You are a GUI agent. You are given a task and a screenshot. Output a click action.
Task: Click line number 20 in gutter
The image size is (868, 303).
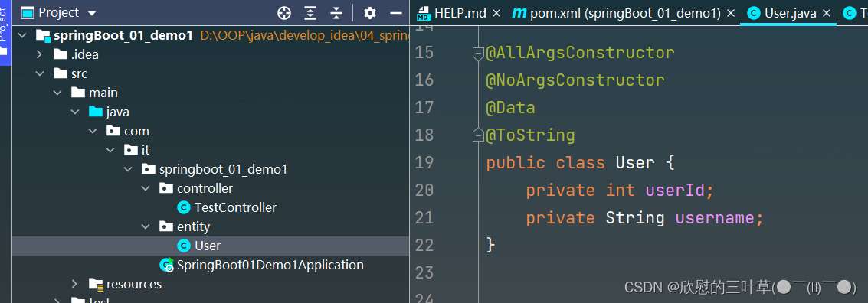pos(424,191)
